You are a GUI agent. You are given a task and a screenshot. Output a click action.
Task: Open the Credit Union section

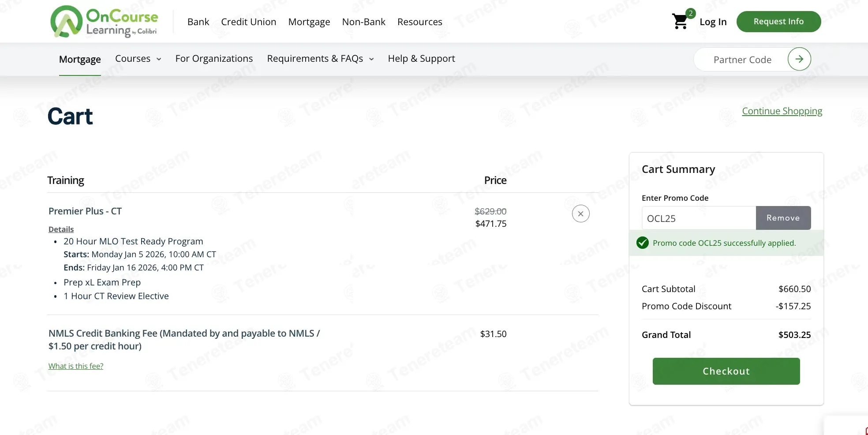pyautogui.click(x=248, y=22)
